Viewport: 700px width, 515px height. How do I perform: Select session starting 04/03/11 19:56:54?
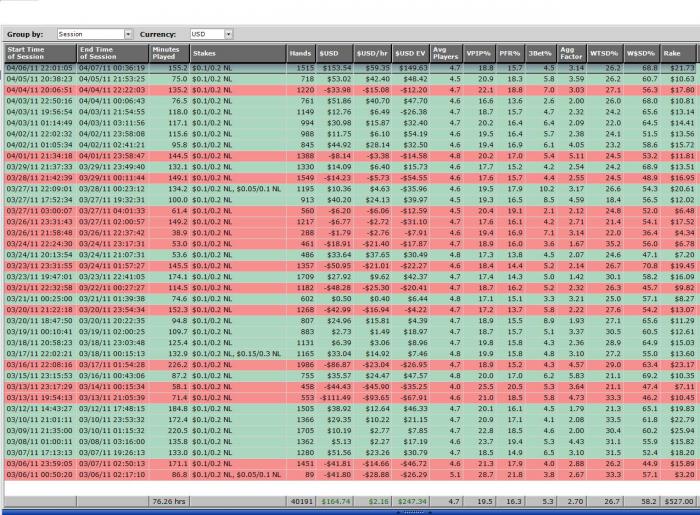350,112
